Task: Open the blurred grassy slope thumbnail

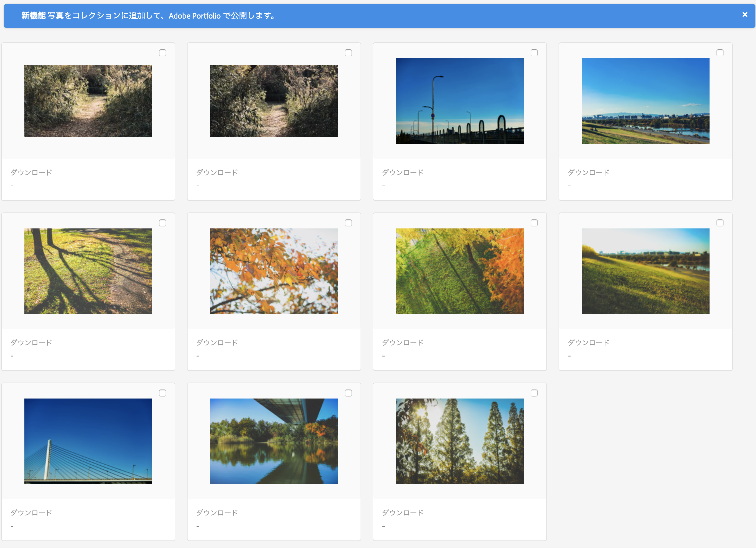Action: pyautogui.click(x=645, y=271)
